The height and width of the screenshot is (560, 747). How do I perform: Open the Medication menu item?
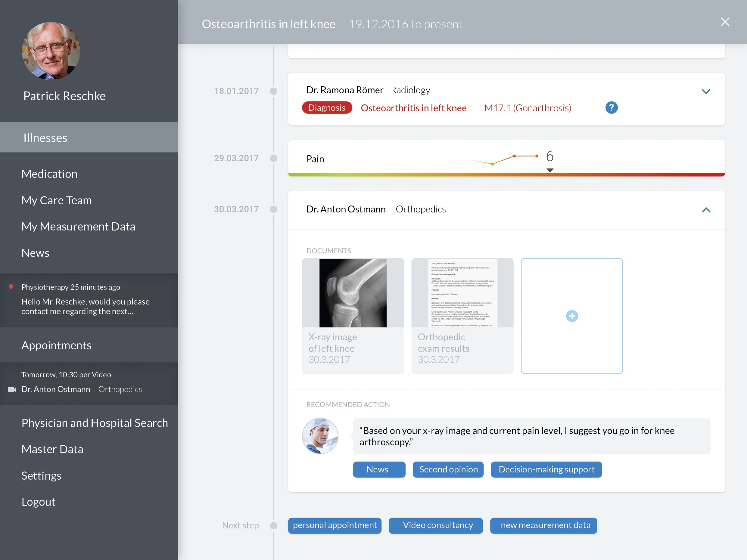(49, 174)
